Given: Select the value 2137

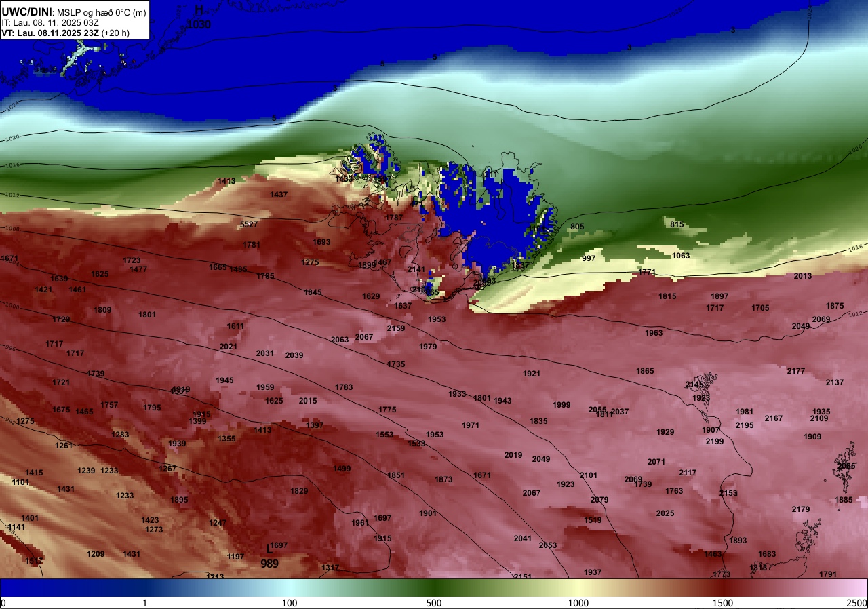Looking at the screenshot, I should (835, 382).
